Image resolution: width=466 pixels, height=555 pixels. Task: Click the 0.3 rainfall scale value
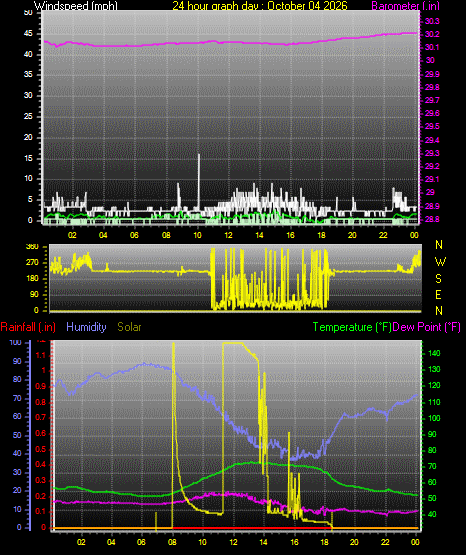41,480
